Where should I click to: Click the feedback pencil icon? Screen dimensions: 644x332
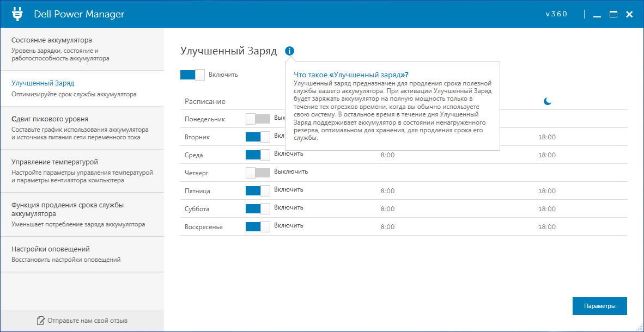[40, 320]
